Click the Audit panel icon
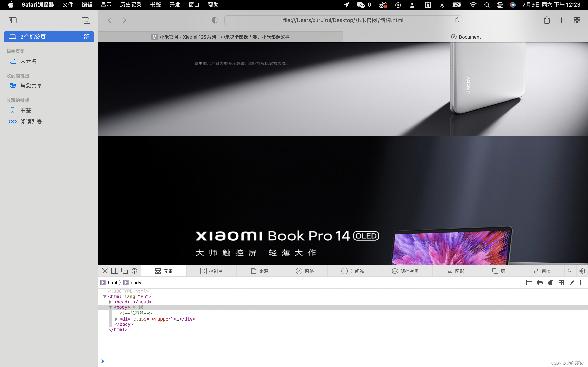Viewport: 588px width, 367px height. [x=535, y=271]
